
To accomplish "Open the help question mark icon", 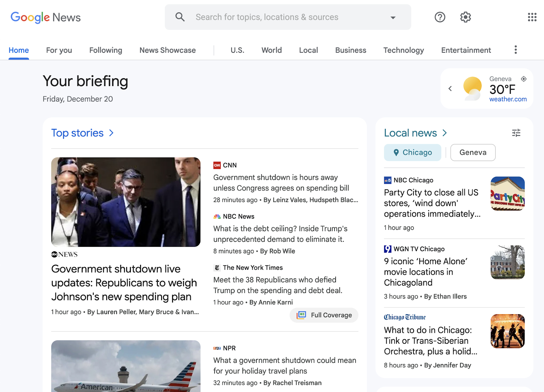I will [x=440, y=17].
